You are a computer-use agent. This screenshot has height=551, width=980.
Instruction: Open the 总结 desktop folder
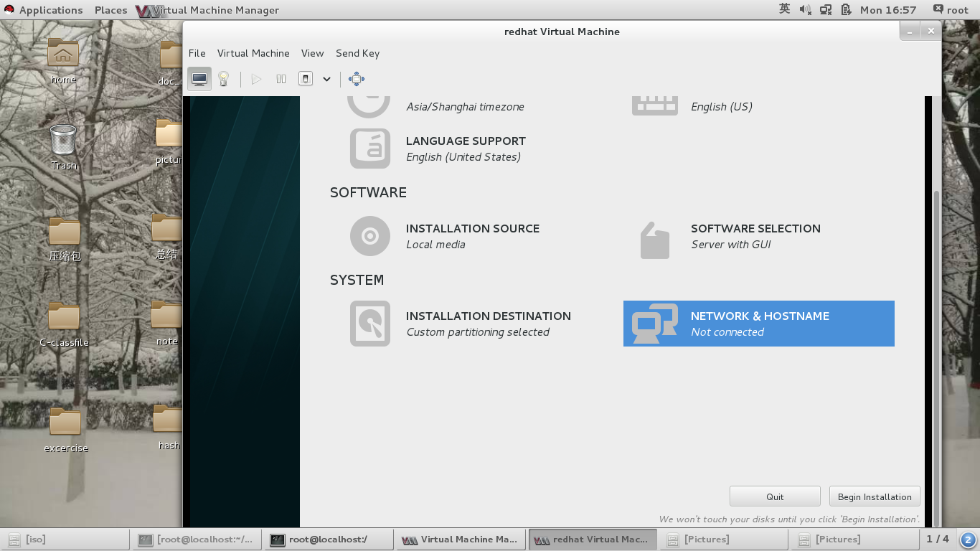(x=166, y=237)
